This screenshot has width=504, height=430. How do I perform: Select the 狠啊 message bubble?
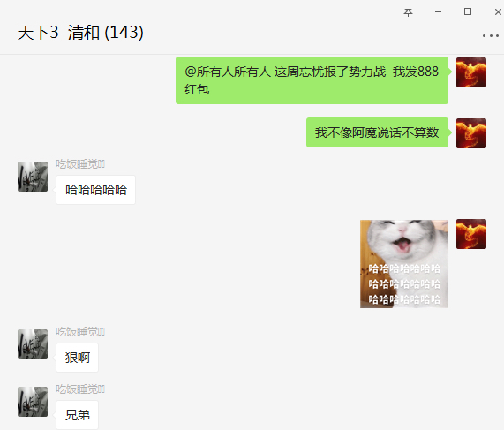point(77,358)
